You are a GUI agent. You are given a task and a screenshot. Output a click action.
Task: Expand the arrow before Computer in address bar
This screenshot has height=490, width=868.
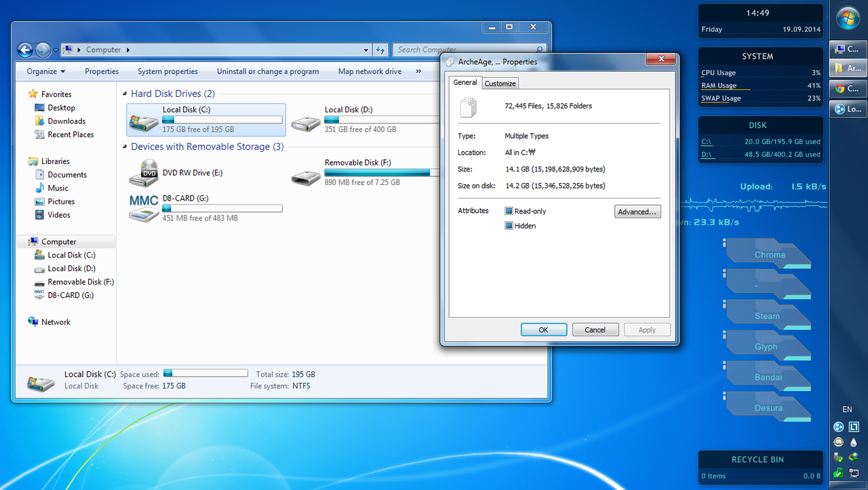click(79, 49)
